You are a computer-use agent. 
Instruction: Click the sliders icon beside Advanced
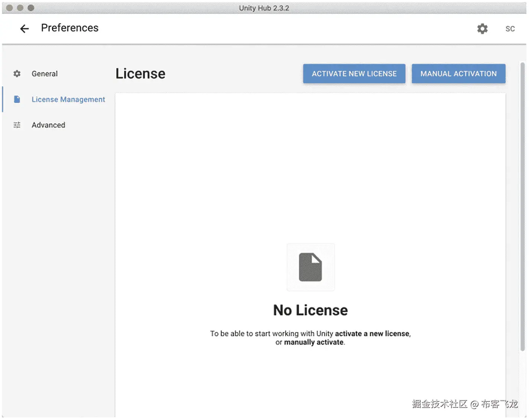[x=17, y=125]
